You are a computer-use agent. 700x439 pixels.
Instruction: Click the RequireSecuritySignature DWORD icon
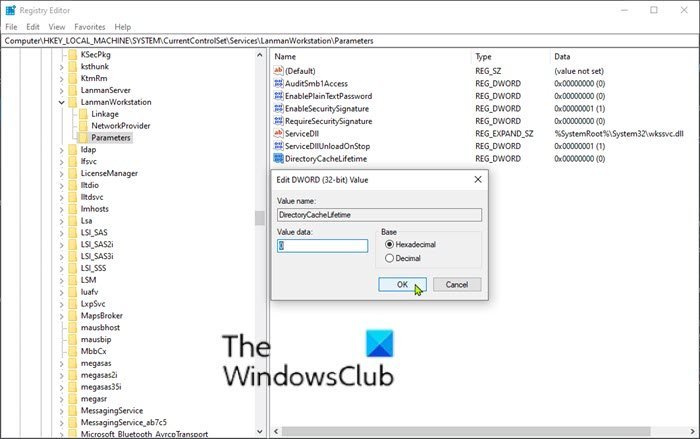pyautogui.click(x=279, y=121)
